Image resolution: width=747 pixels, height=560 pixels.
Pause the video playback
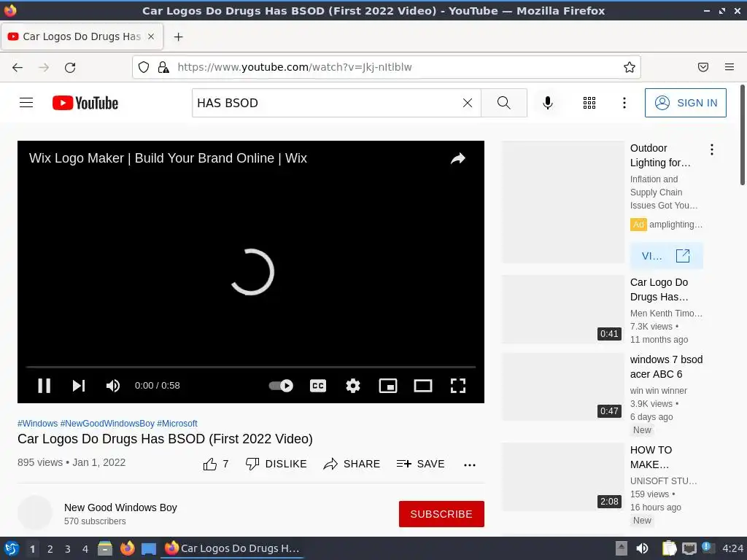(44, 386)
